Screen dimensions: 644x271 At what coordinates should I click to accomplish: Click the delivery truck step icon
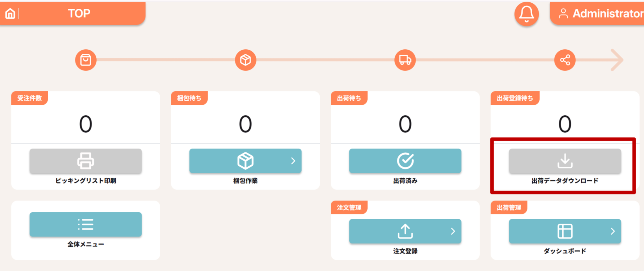click(405, 60)
